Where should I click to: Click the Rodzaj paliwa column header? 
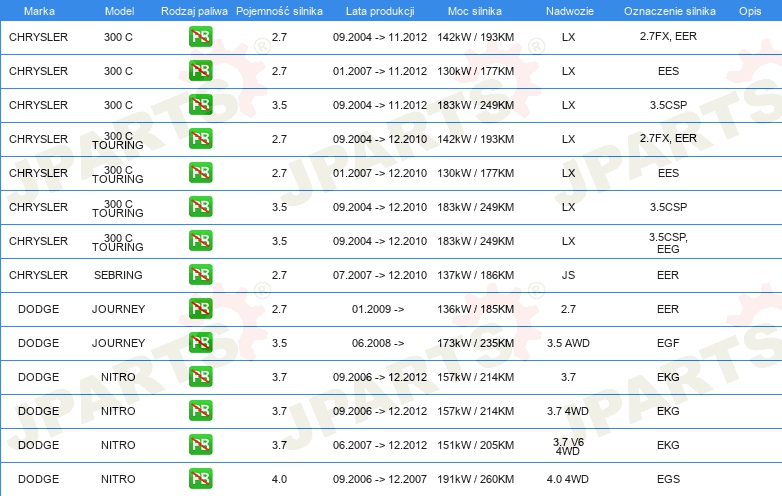coord(194,11)
